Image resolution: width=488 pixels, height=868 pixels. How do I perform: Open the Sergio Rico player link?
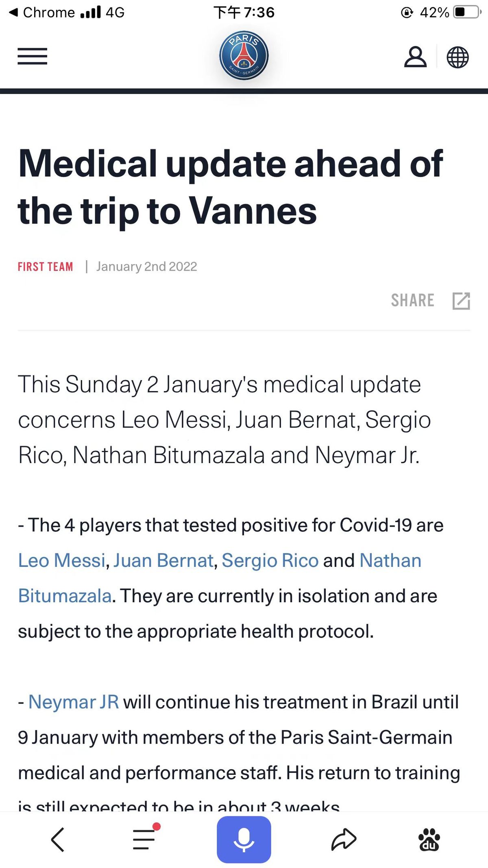click(x=270, y=560)
